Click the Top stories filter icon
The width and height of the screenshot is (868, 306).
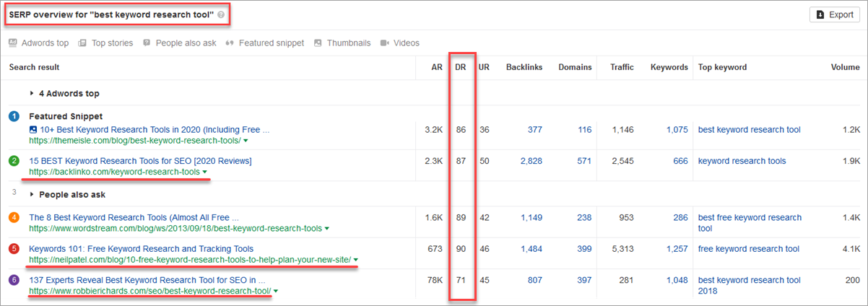pyautogui.click(x=82, y=43)
